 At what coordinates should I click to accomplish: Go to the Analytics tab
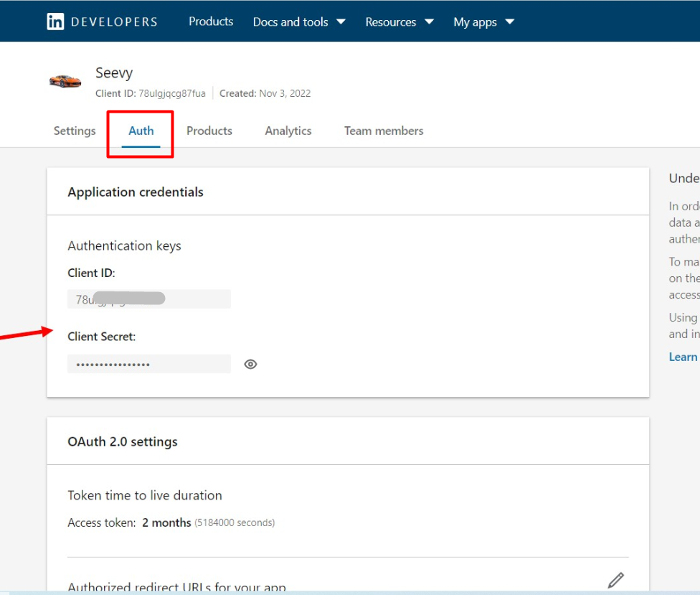tap(288, 131)
